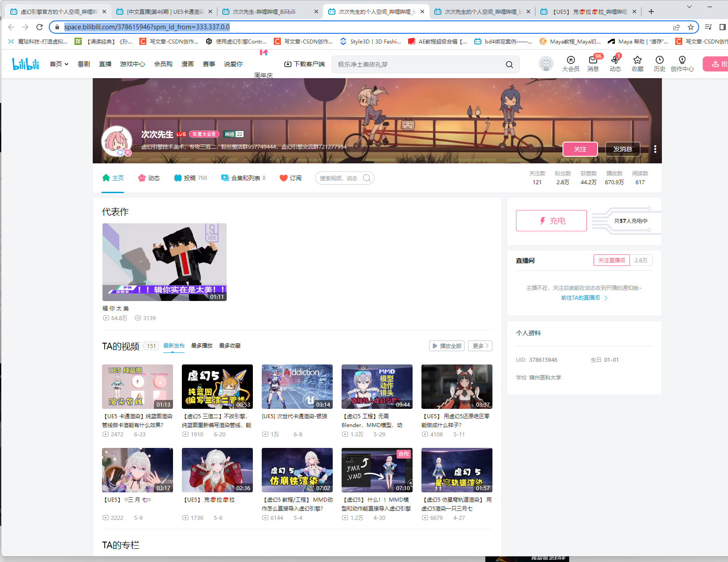
Task: Click the bilibili logo
Action: (x=25, y=63)
